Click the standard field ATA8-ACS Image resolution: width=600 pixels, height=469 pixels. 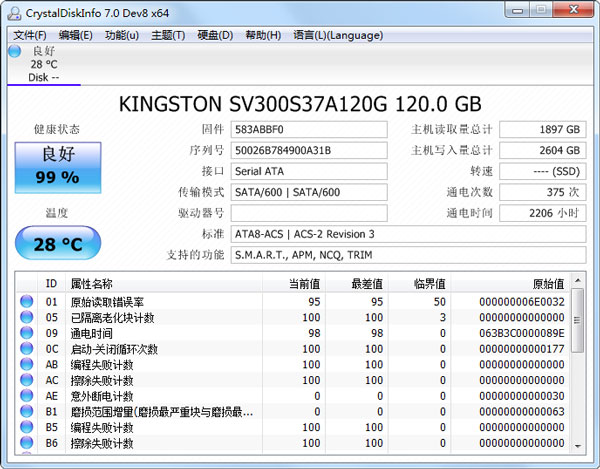408,234
